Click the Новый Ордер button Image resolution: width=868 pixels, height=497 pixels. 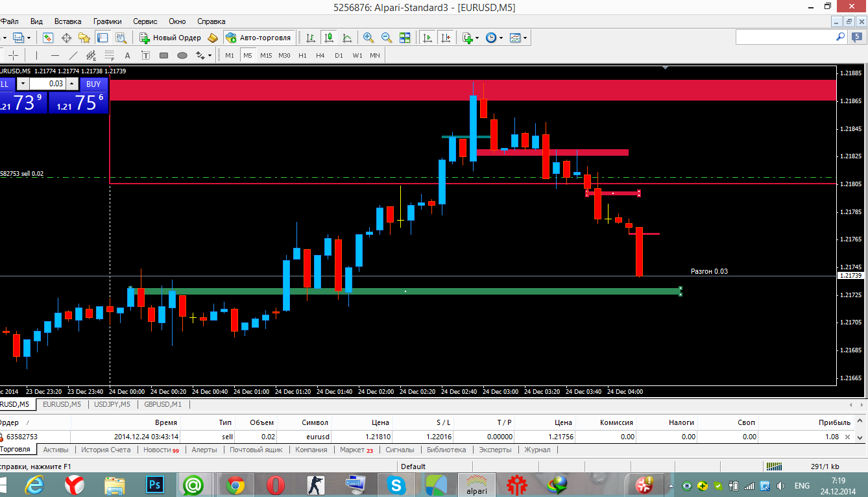[171, 38]
